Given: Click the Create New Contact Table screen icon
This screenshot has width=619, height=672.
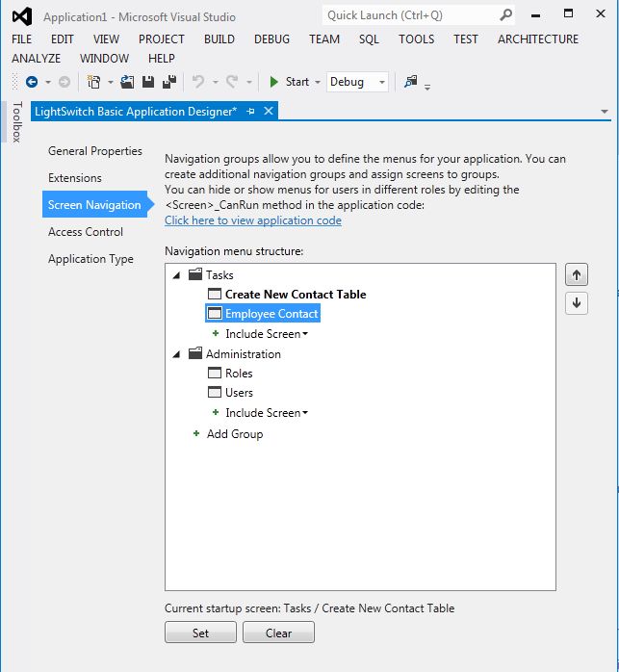Looking at the screenshot, I should pyautogui.click(x=215, y=294).
